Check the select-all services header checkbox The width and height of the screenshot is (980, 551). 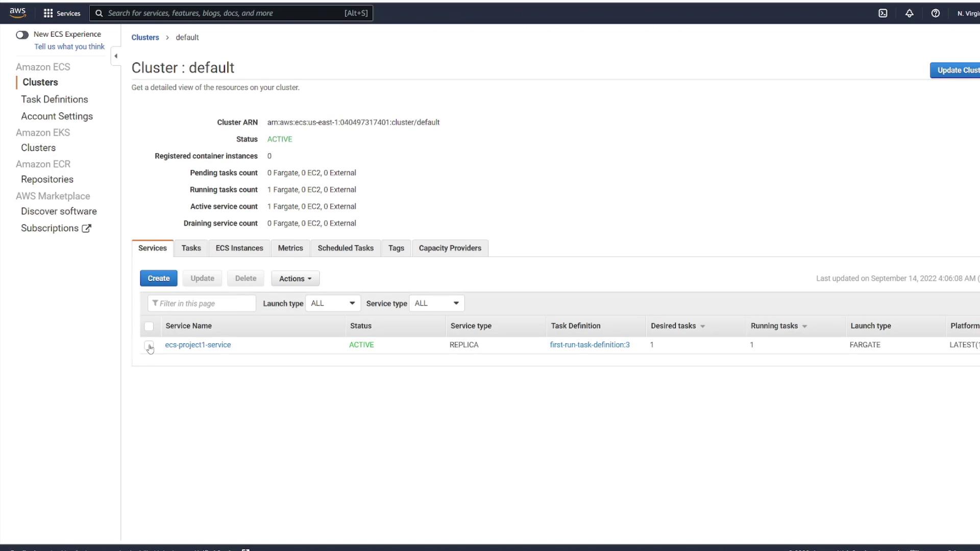(149, 326)
